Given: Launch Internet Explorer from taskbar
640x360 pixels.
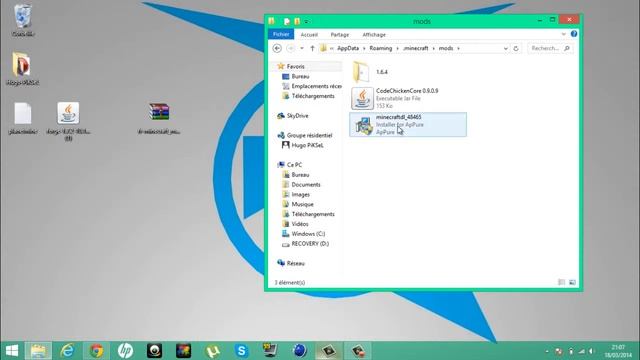Looking at the screenshot, I should pyautogui.click(x=67, y=351).
